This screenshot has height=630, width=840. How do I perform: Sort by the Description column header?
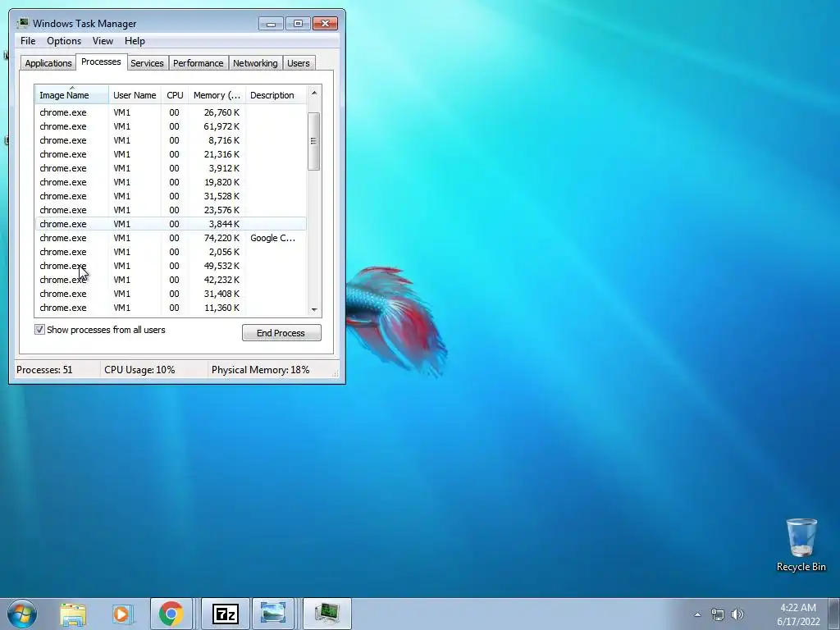point(276,95)
